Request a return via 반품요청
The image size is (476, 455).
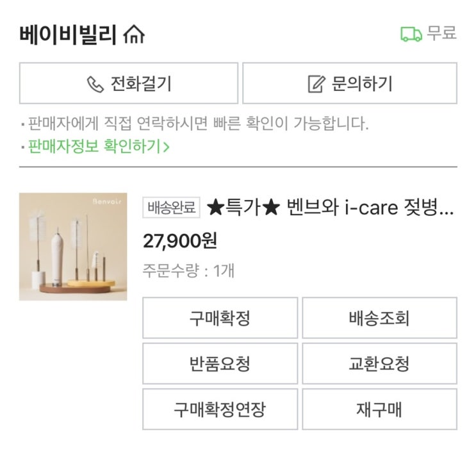tap(220, 364)
